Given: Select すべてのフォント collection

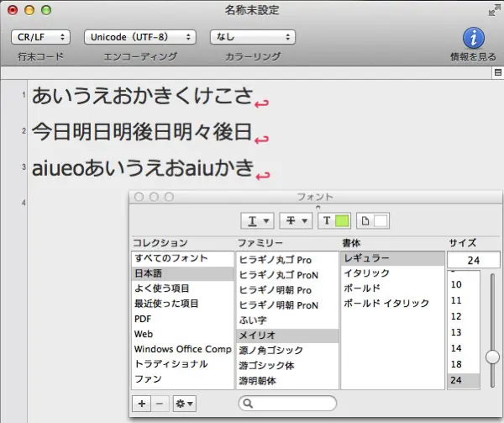Looking at the screenshot, I should [x=182, y=258].
